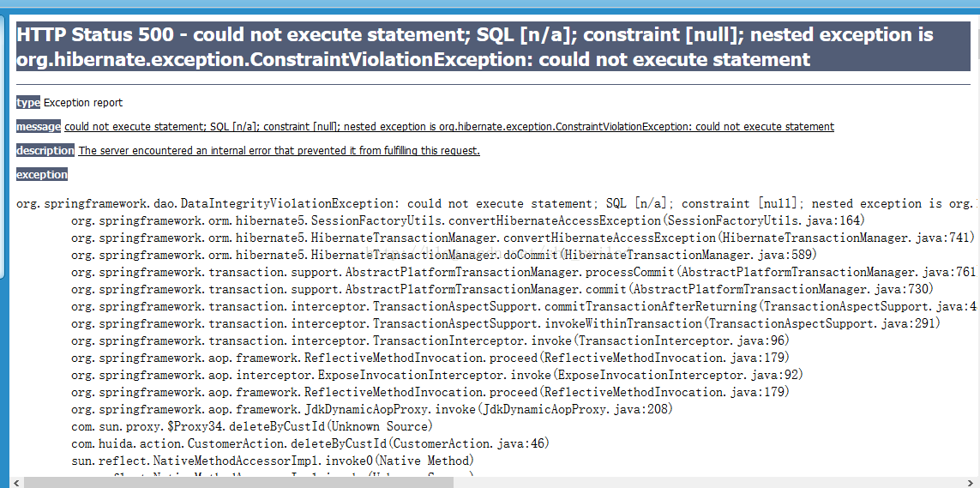Viewport: 980px width, 488px height.
Task: Click the TransactionInterceptor.invoke stack line
Action: tap(430, 340)
